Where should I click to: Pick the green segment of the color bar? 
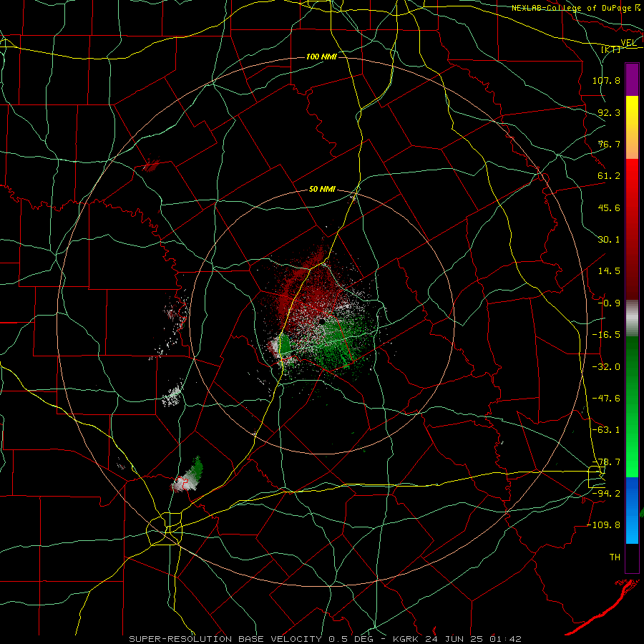[632, 406]
